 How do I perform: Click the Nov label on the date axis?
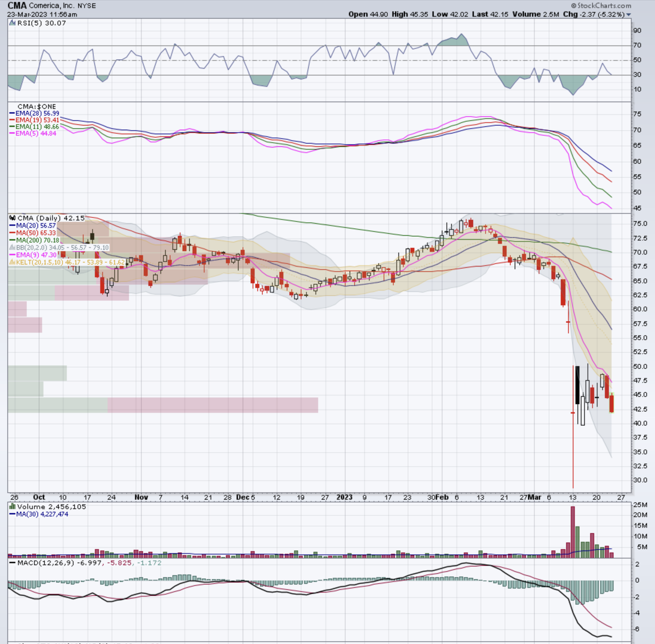[x=141, y=497]
